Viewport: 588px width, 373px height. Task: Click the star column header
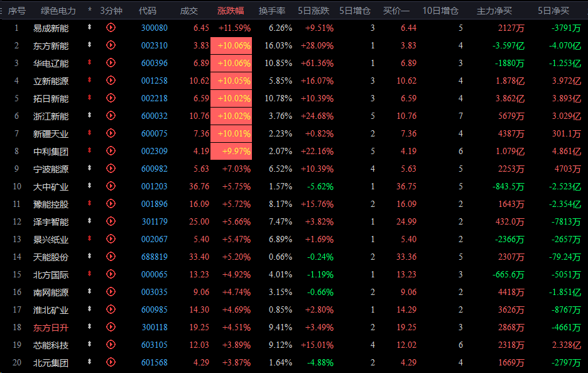90,11
